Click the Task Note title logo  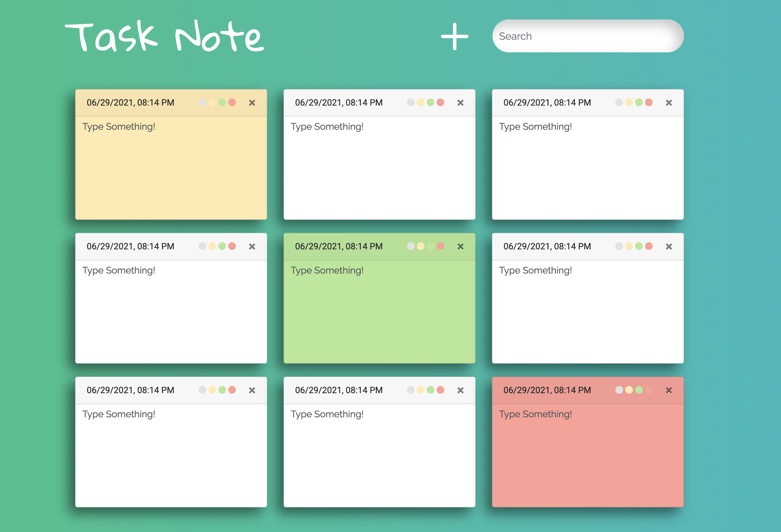pos(164,36)
